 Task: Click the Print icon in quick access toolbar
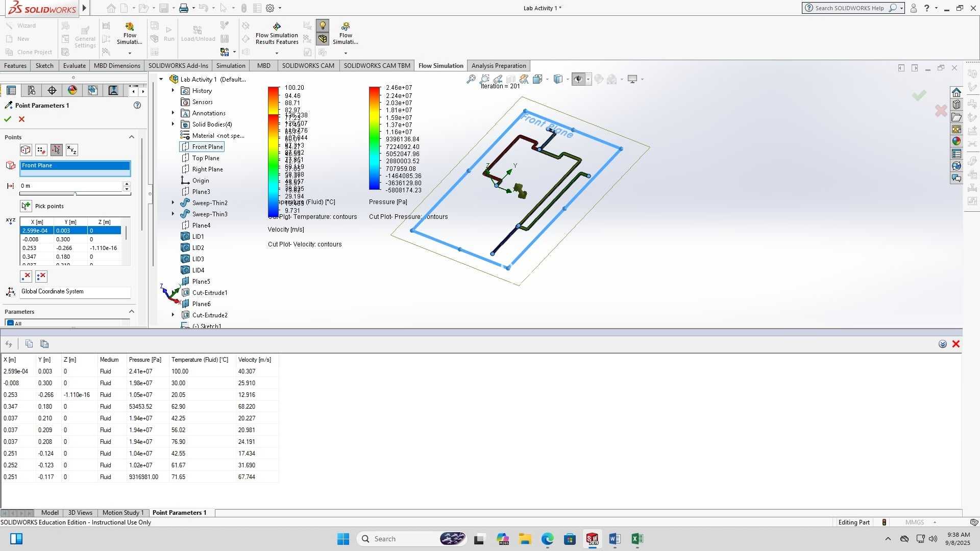pos(184,8)
